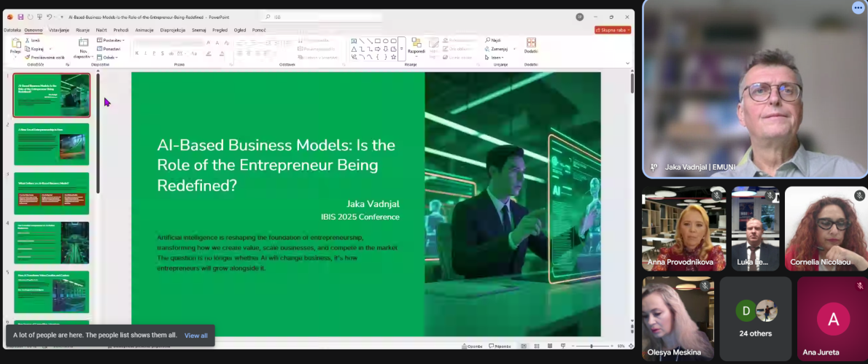
Task: Select the star shape in shapes gallery
Action: tap(394, 57)
